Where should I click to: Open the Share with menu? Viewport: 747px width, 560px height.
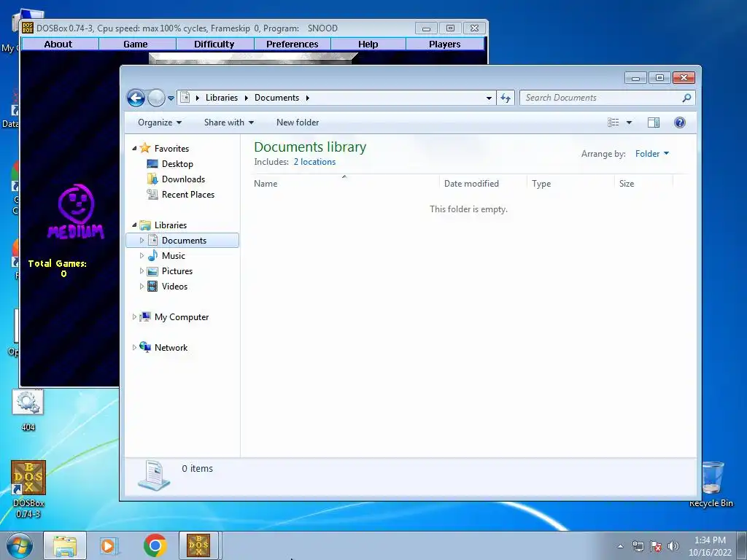[x=228, y=122]
